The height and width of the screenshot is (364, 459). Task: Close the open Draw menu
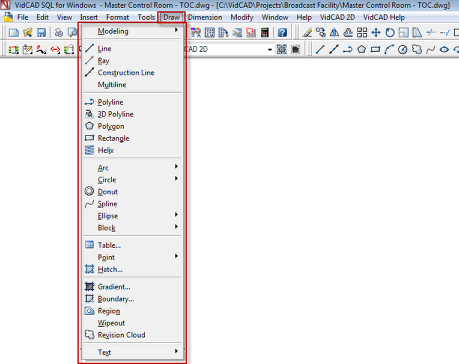pos(171,17)
